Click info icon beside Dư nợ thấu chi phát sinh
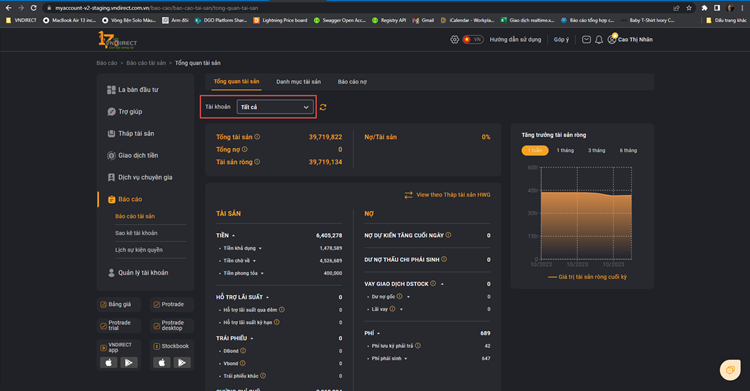The width and height of the screenshot is (750, 391). pyautogui.click(x=444, y=259)
